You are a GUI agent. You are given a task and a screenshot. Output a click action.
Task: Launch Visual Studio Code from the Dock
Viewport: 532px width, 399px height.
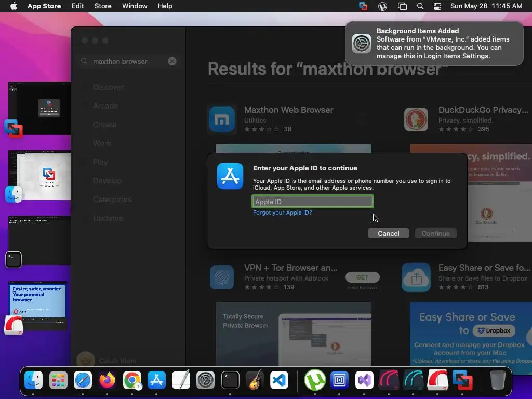click(279, 380)
